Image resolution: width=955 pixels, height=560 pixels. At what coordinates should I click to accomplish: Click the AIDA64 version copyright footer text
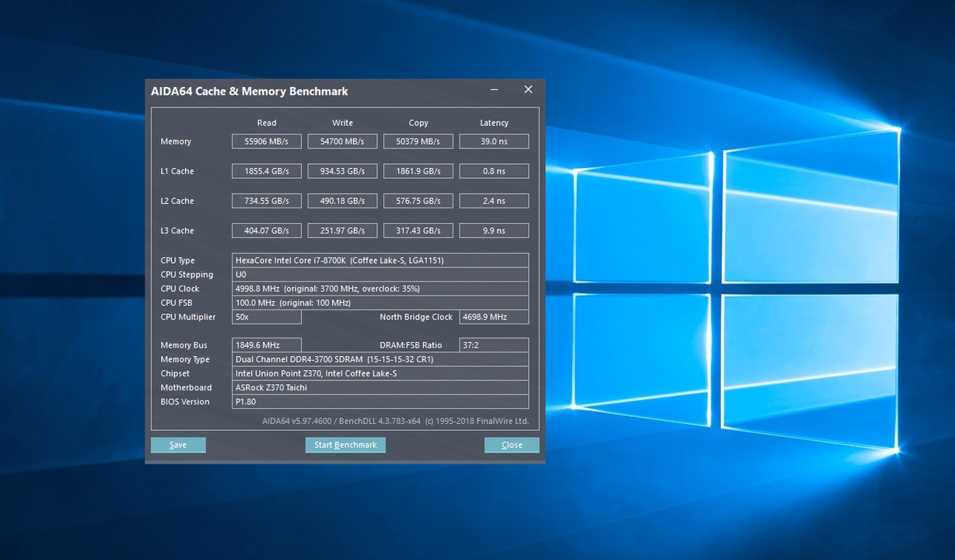coord(395,421)
